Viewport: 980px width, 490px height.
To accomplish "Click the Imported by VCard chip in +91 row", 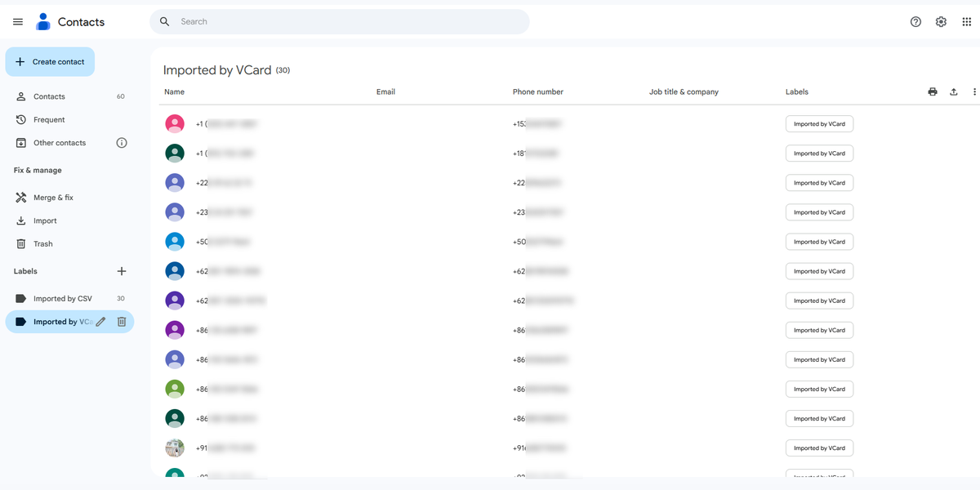I will click(819, 448).
